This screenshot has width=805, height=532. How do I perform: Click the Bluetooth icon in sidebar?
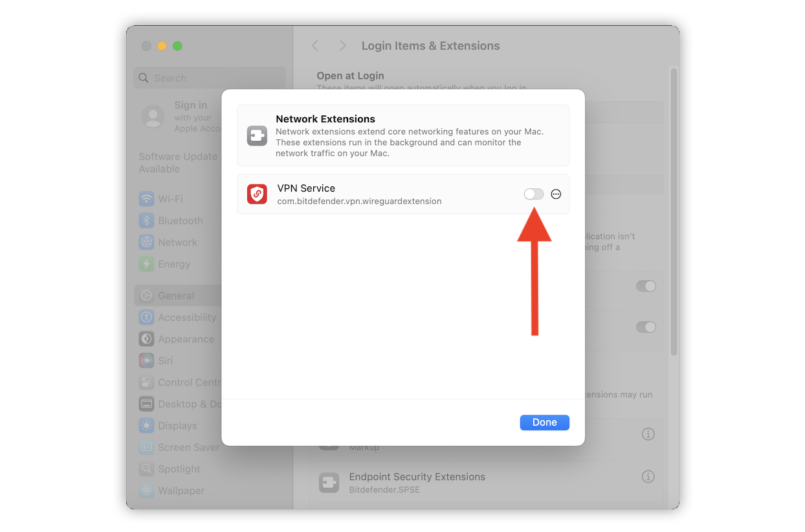tap(146, 221)
